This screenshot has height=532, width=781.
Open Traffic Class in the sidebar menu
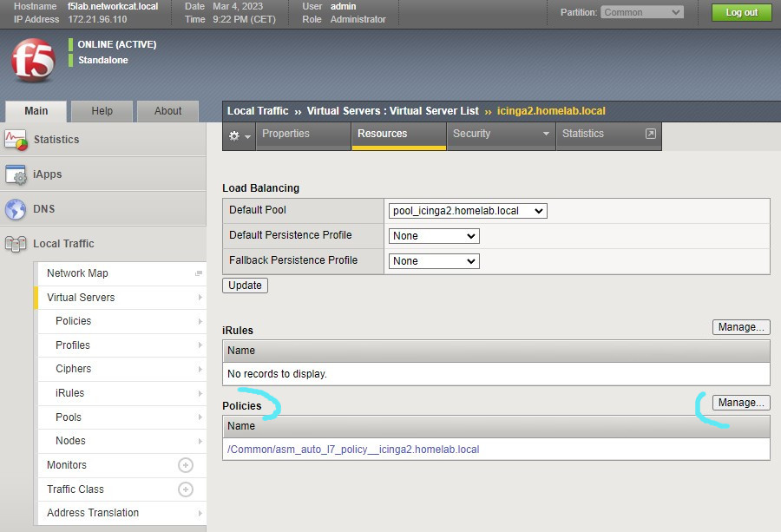(x=75, y=489)
